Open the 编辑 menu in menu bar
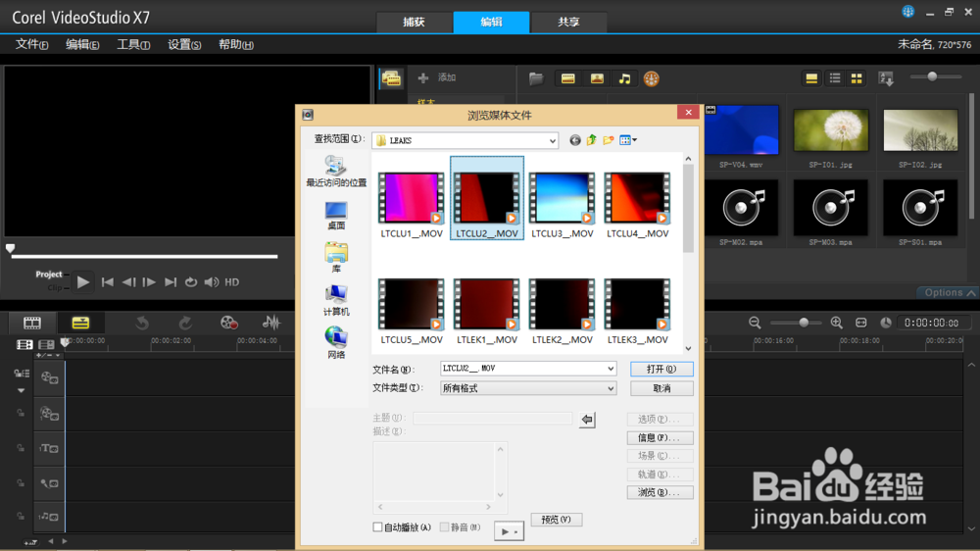Screen dimensions: 980x551 point(82,44)
